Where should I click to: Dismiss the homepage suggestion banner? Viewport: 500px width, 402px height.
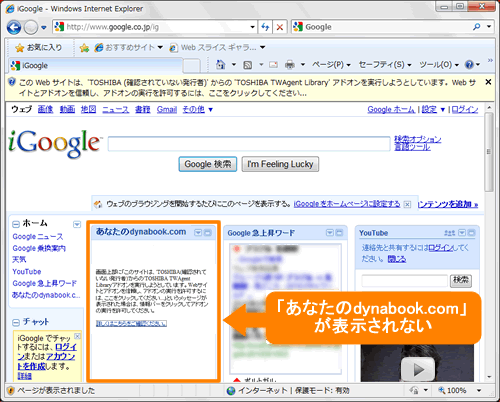[407, 204]
